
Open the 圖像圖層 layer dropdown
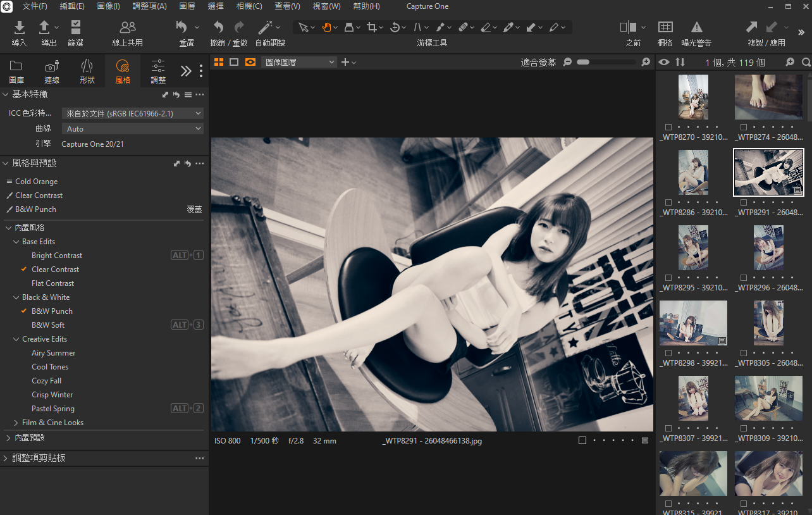coord(299,62)
